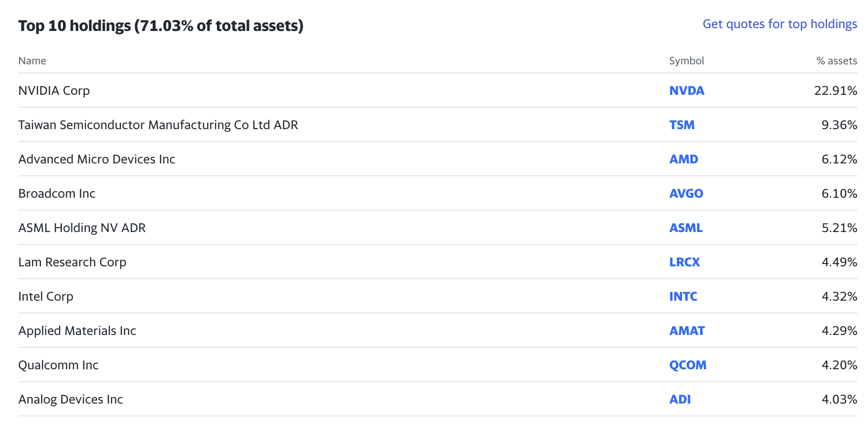Viewport: 868px width, 425px height.
Task: Select the NVIDIA Corp name cell
Action: [x=54, y=91]
